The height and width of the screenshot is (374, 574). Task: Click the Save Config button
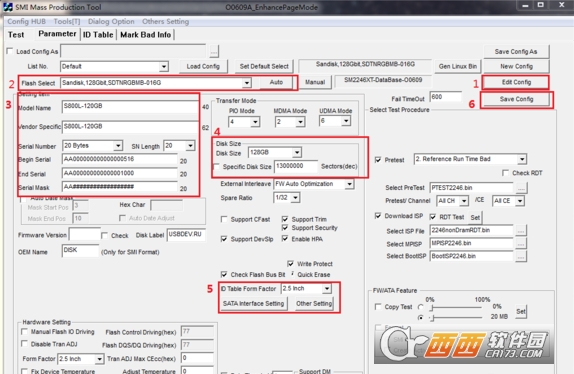click(516, 99)
